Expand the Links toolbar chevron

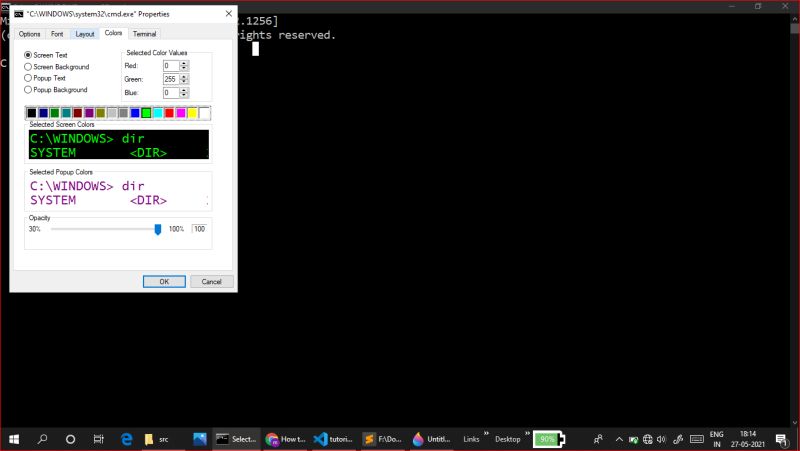(486, 434)
